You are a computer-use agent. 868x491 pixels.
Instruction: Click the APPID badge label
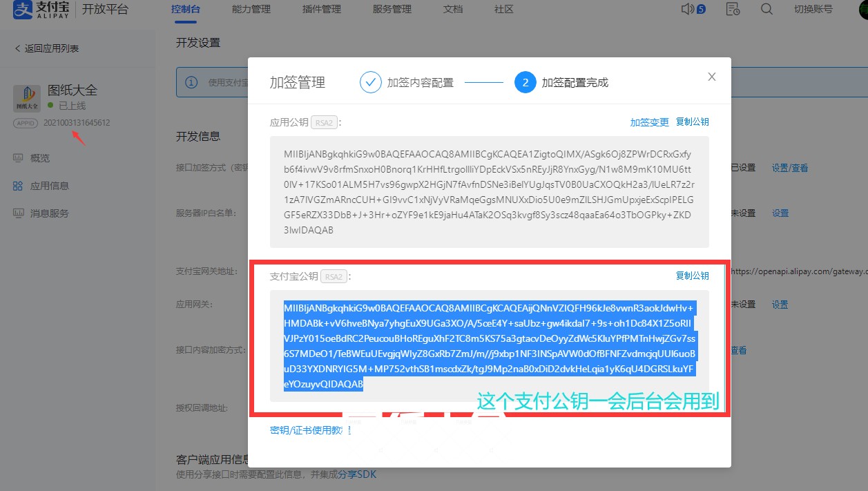26,123
